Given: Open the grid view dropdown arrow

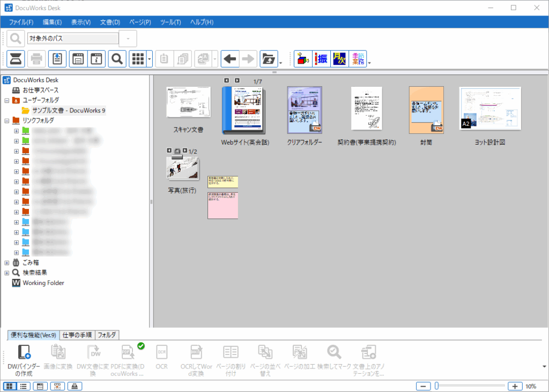Looking at the screenshot, I should click(x=150, y=59).
